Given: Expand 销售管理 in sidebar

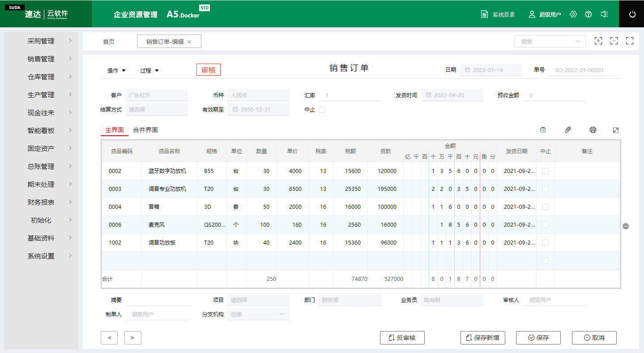Looking at the screenshot, I should coord(41,59).
